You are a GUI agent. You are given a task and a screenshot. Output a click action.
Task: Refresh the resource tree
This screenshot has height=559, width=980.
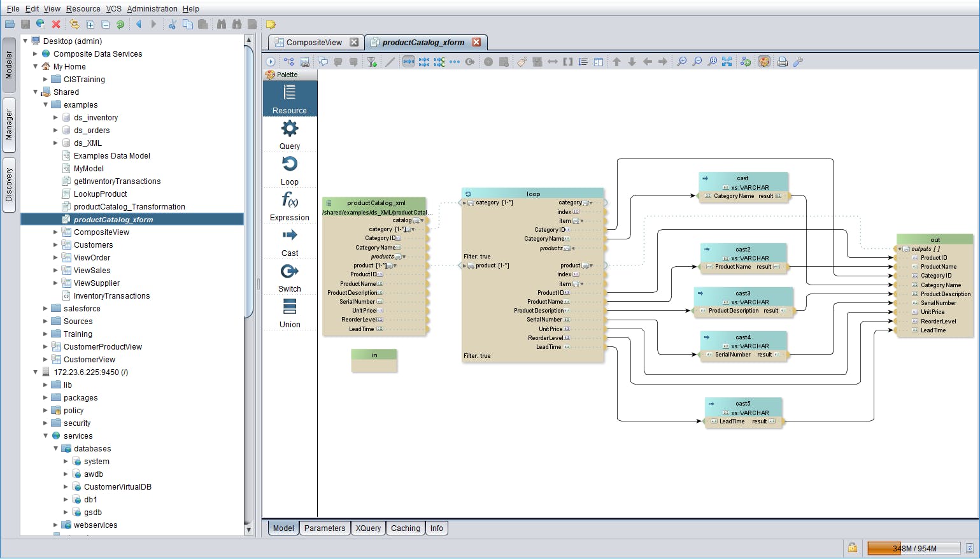[120, 24]
